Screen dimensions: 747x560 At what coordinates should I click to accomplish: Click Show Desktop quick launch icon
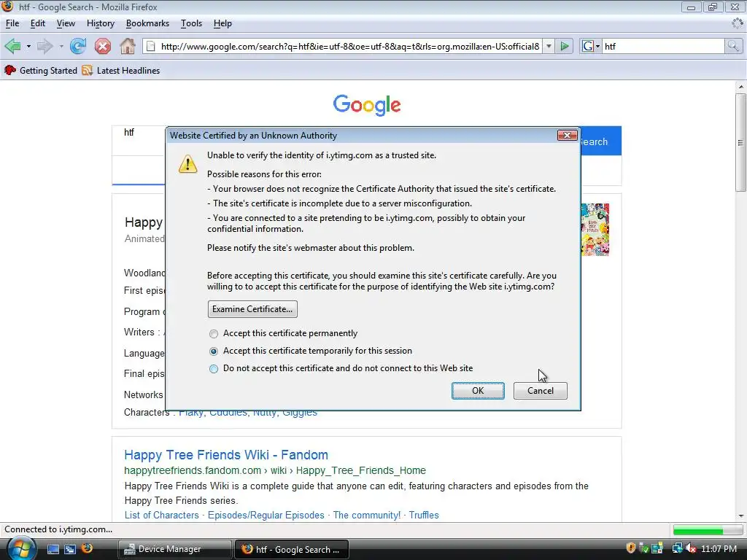[53, 549]
